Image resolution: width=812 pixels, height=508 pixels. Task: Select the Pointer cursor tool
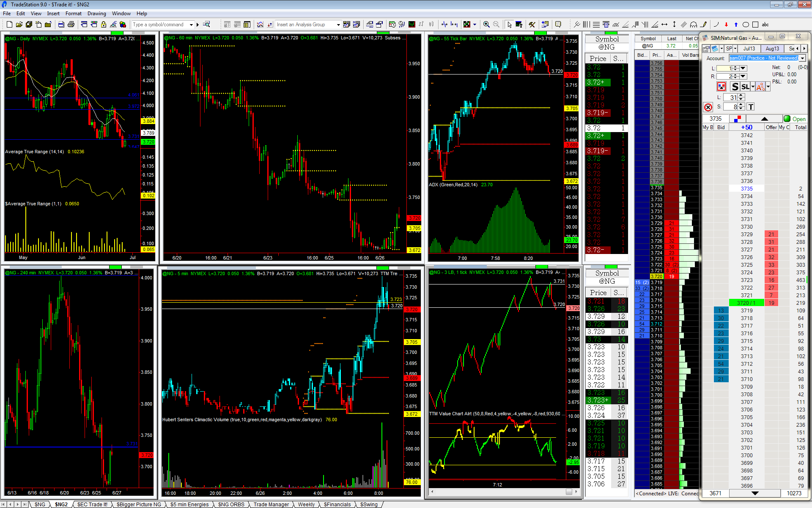[x=509, y=25]
